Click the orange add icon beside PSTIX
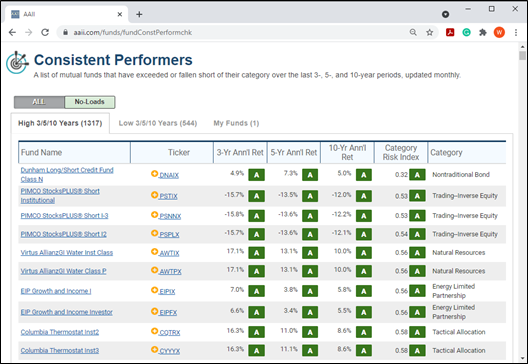This screenshot has height=364, width=528. [154, 195]
